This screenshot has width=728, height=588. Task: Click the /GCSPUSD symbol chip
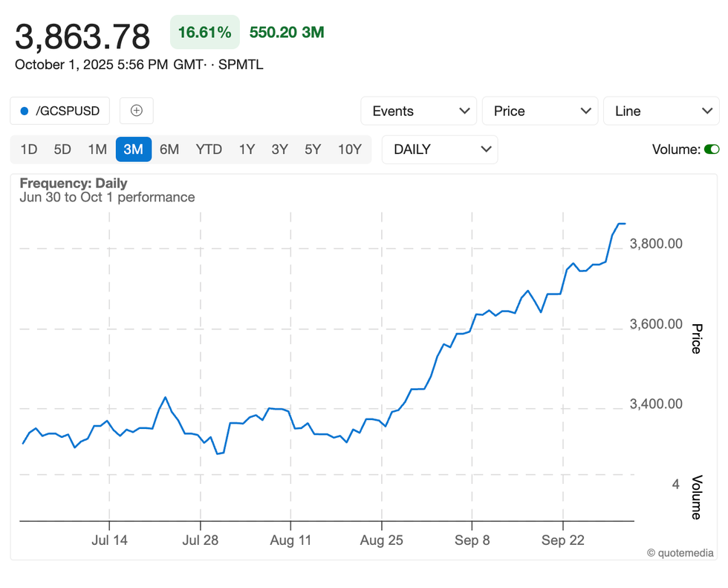tap(60, 112)
